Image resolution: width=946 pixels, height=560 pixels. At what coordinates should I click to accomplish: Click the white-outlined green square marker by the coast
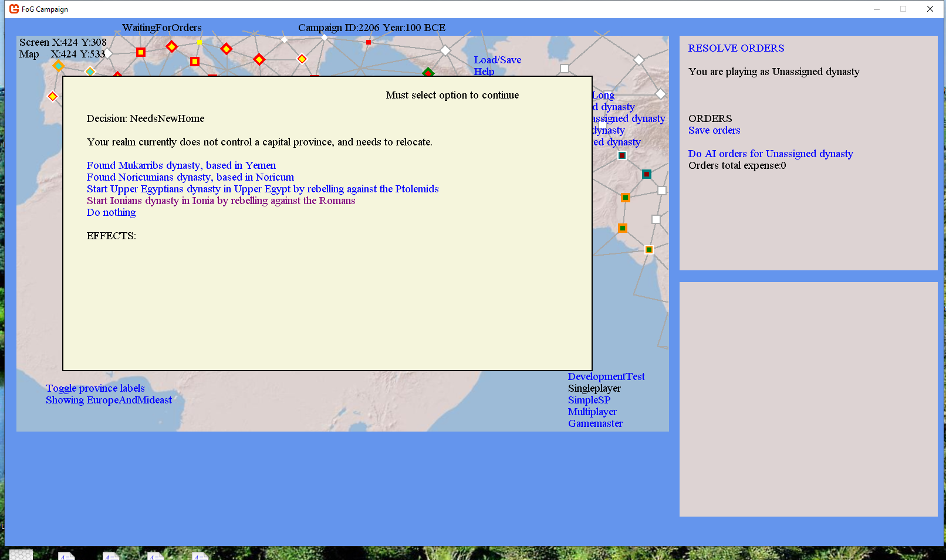click(649, 250)
